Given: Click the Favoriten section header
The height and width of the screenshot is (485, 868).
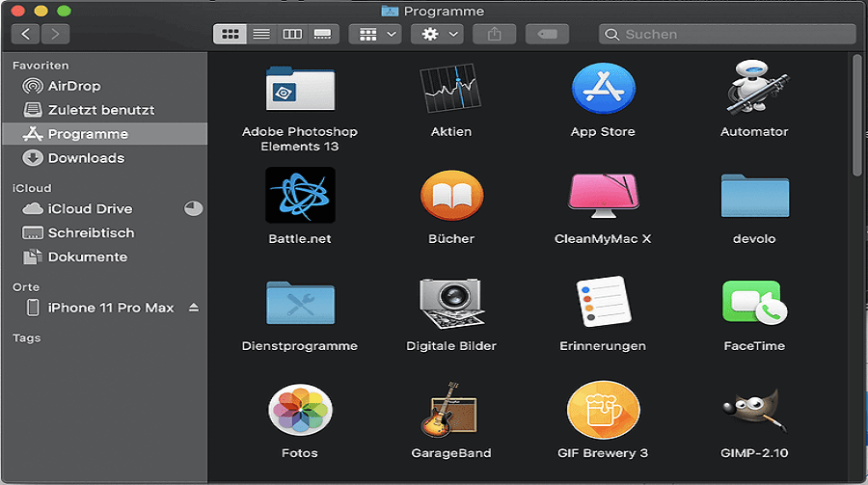Looking at the screenshot, I should (x=41, y=66).
